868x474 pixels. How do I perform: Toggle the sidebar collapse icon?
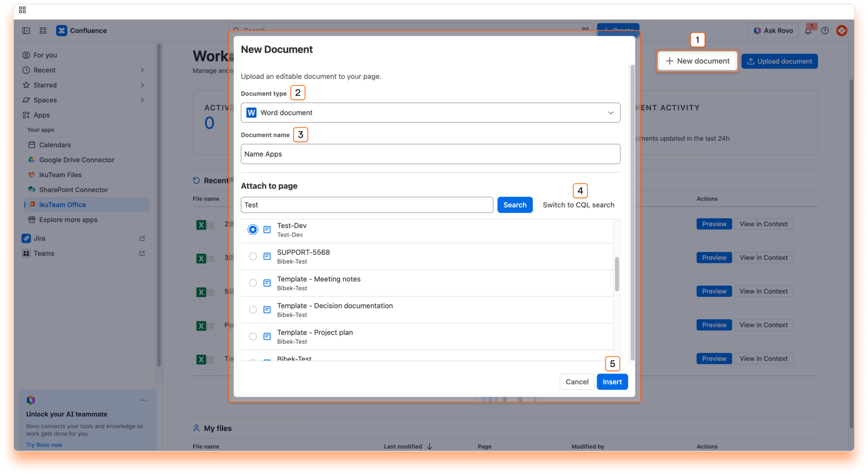[26, 30]
